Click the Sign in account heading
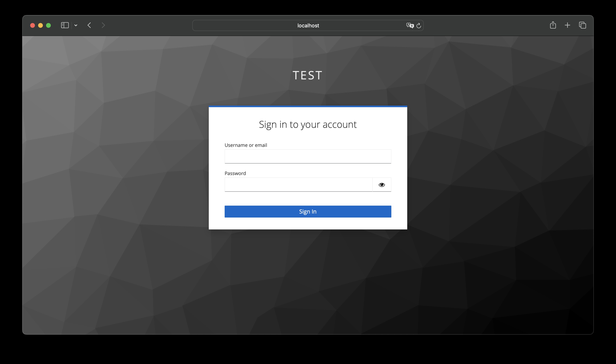 [x=308, y=124]
